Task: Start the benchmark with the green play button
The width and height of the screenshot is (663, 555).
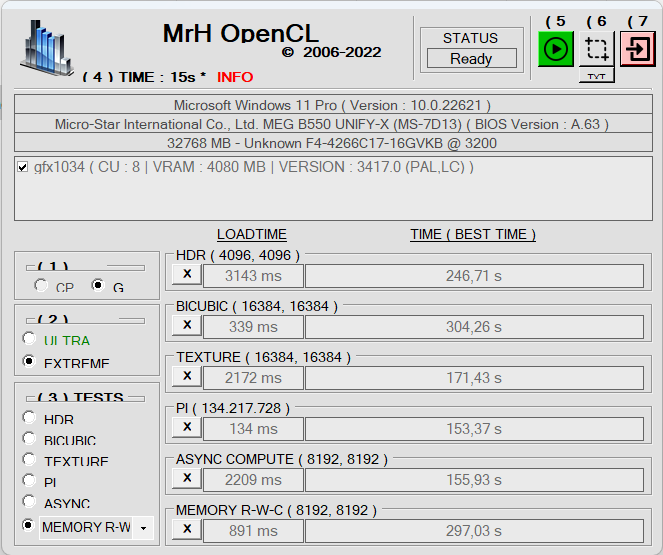Action: 555,49
